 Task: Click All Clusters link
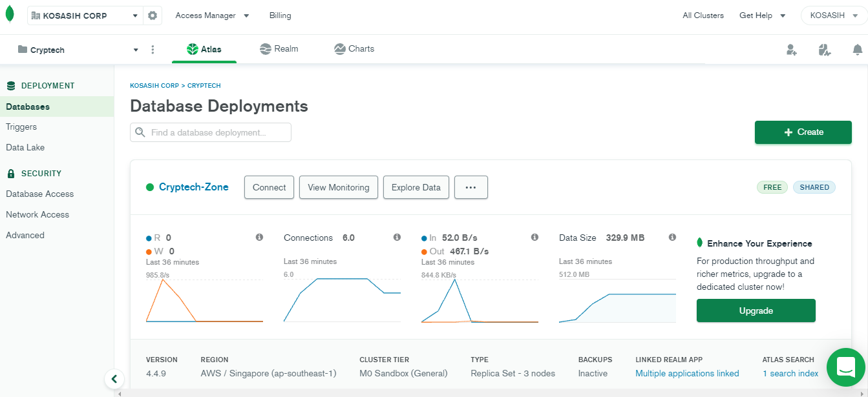[703, 15]
